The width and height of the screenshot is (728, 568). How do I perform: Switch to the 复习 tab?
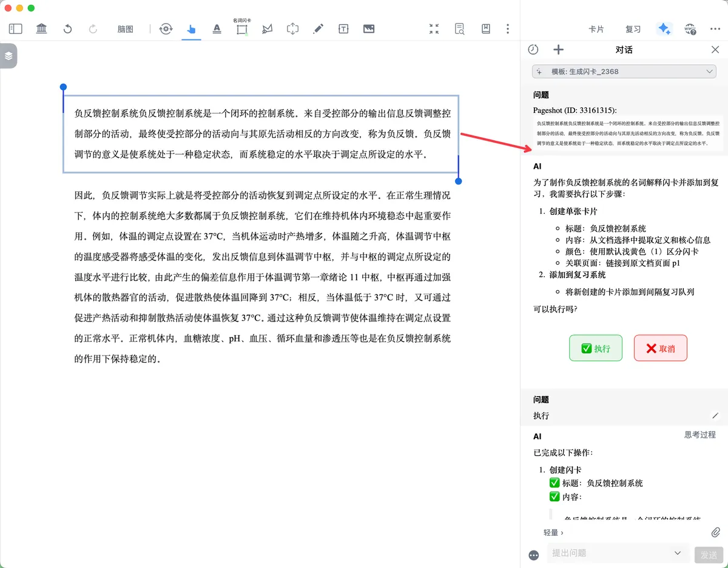pyautogui.click(x=633, y=29)
